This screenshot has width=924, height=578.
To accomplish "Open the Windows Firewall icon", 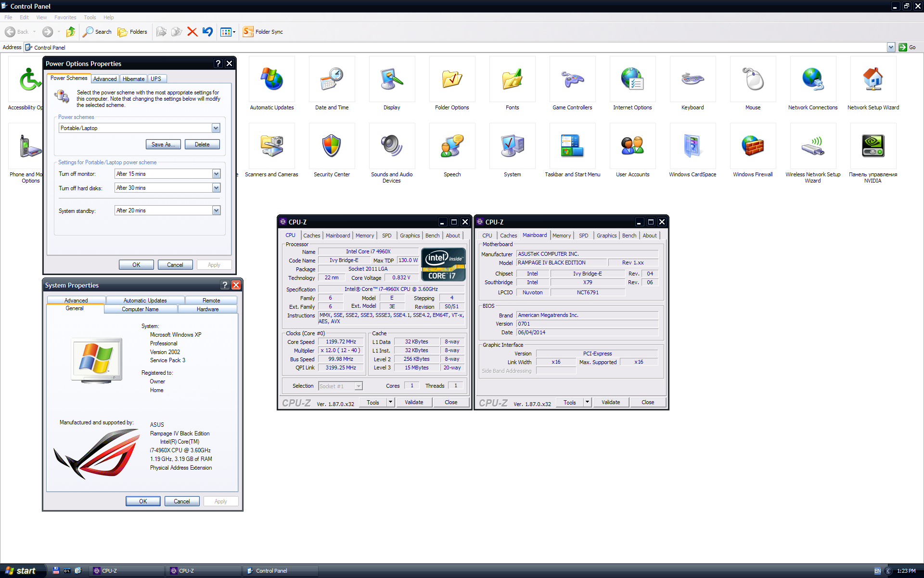I will (753, 146).
